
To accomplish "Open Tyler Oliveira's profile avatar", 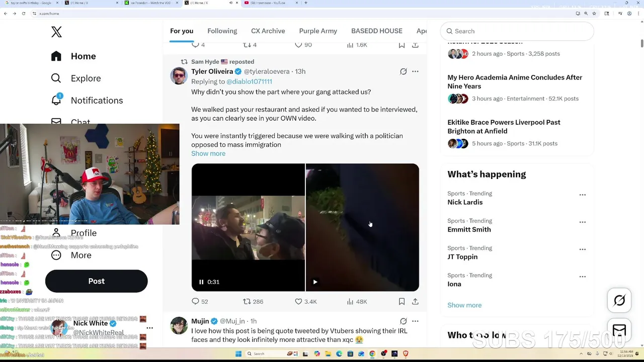I will click(x=179, y=76).
